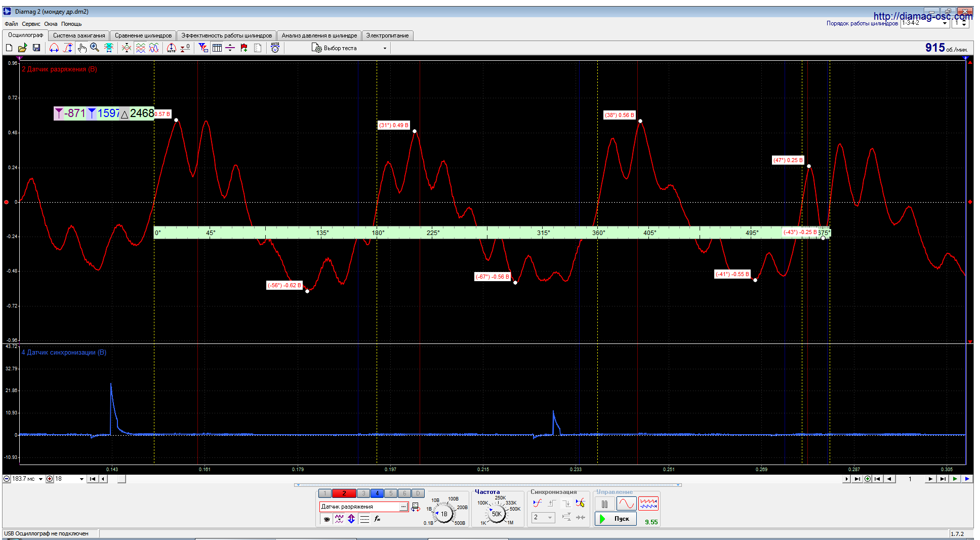Open file using the folder icon
This screenshot has width=980, height=540.
(22, 48)
